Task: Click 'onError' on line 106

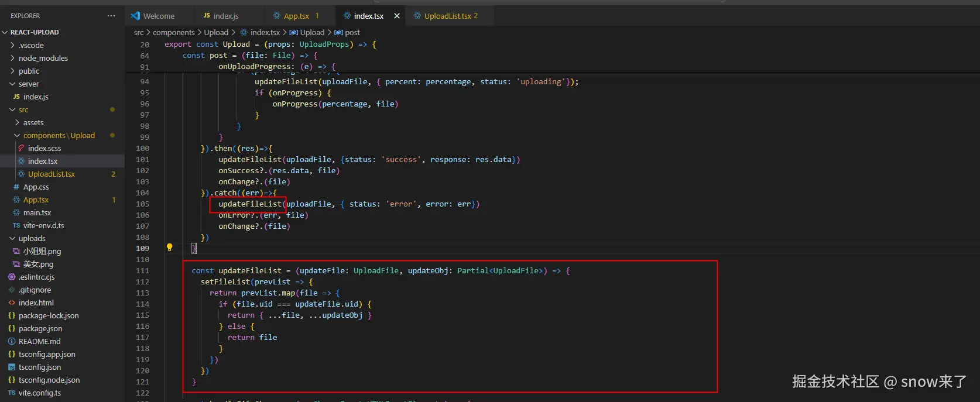Action: (x=234, y=215)
